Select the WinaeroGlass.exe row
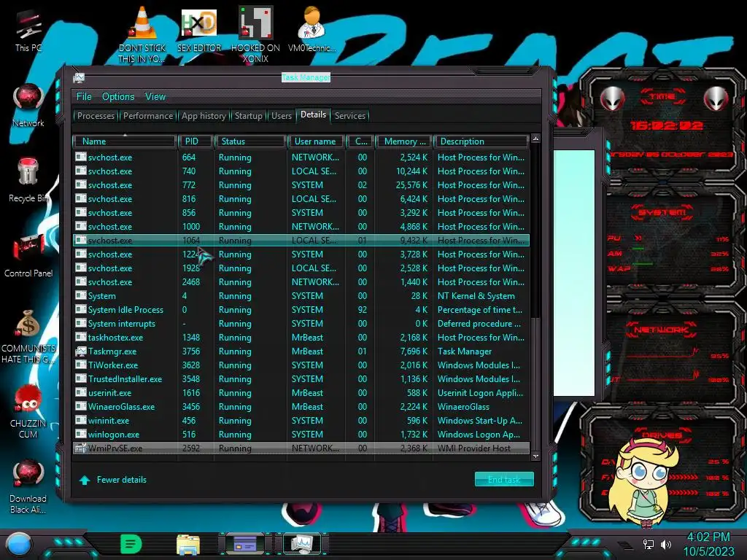The height and width of the screenshot is (560, 747). 301,407
